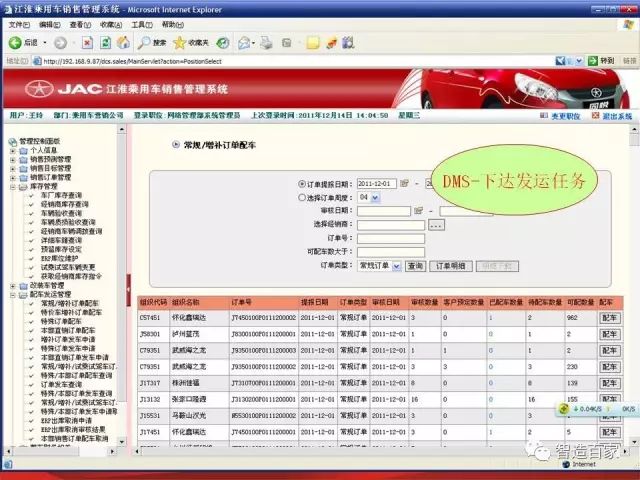Viewport: 640px width, 480px height.
Task: Click the 个人信息 folder icon
Action: point(24,151)
